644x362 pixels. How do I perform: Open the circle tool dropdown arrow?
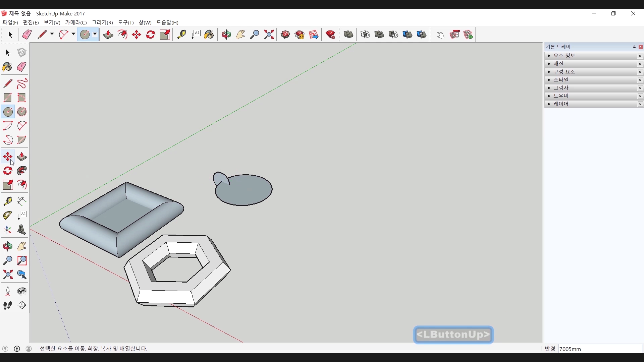coord(95,34)
